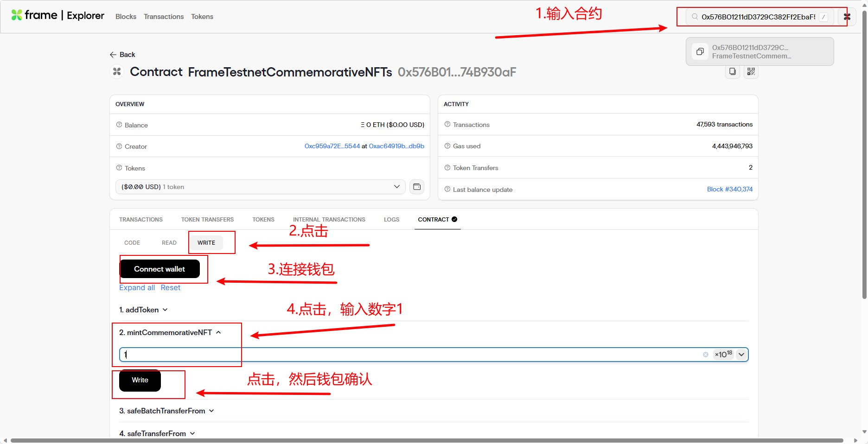
Task: Click the frame clover logo
Action: point(17,15)
